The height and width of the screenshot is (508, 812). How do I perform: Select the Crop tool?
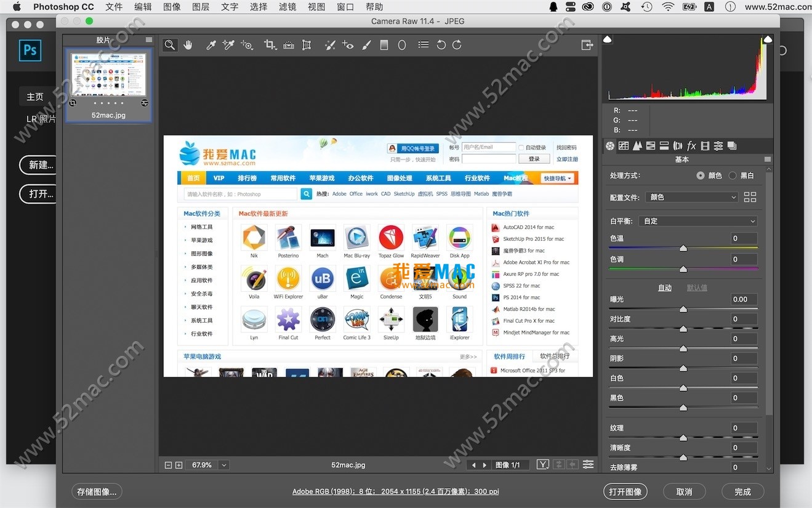(x=270, y=45)
